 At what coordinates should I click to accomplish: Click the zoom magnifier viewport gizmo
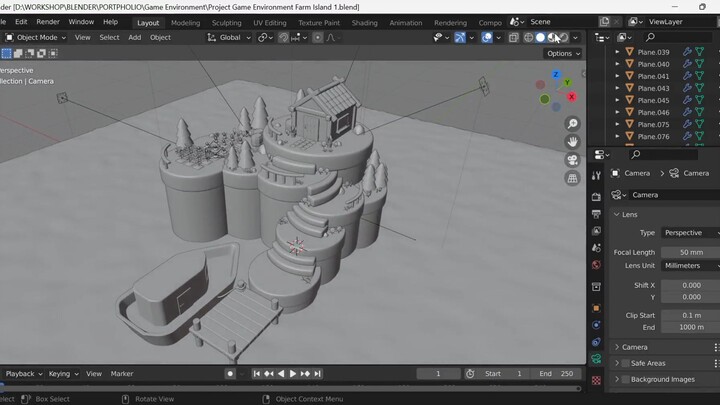pyautogui.click(x=573, y=123)
